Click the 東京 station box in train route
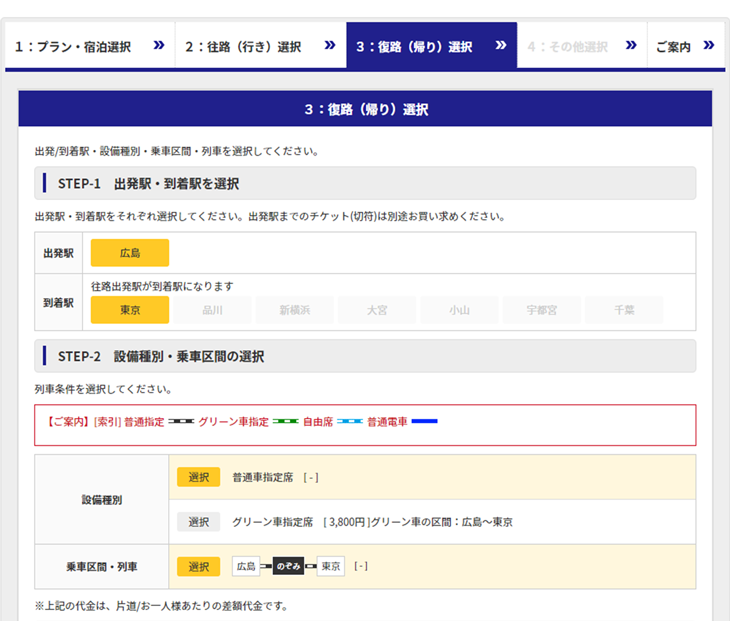Viewport: 730px width, 621px height. coord(331,566)
